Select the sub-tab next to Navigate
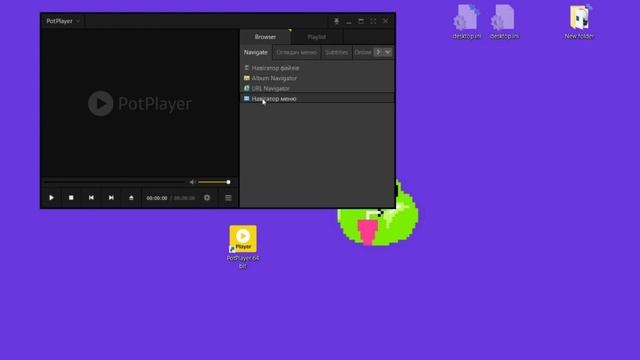Viewport: 640px width, 360px height. pos(296,52)
